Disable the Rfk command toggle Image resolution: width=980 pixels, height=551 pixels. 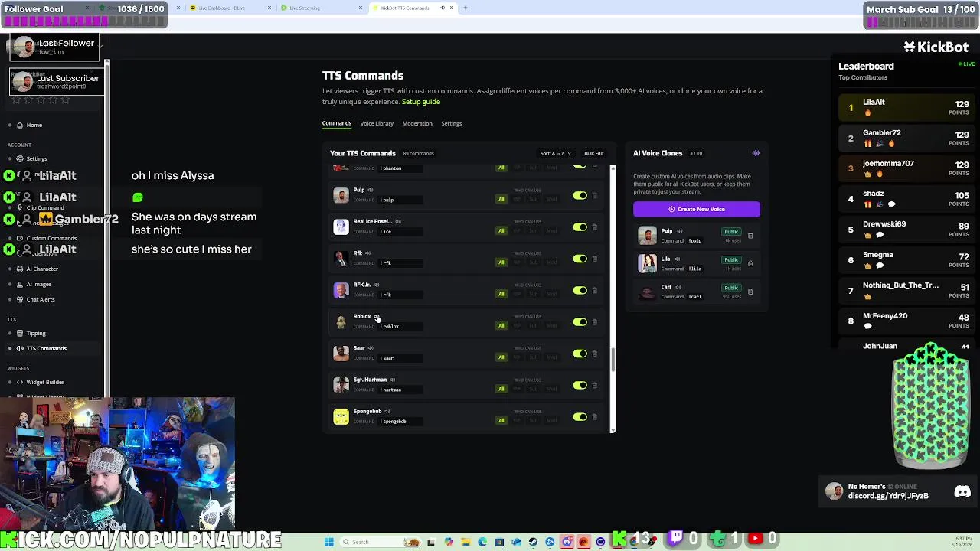pyautogui.click(x=580, y=259)
